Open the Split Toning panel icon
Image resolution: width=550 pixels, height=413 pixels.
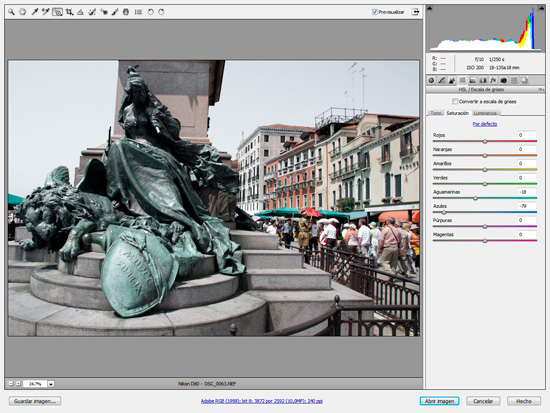472,80
